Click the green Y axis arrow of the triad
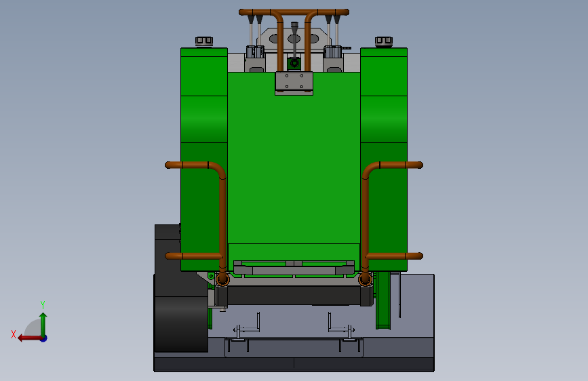 [x=43, y=323]
